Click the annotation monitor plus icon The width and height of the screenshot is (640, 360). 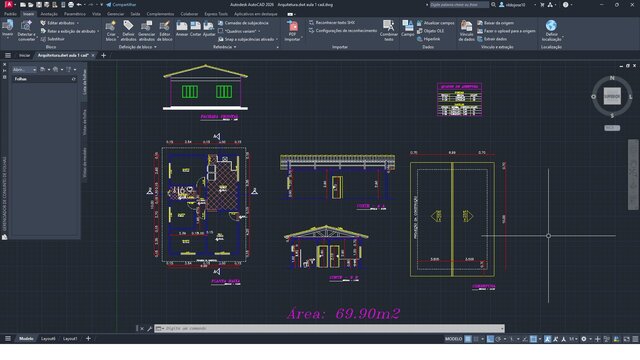[x=598, y=339]
